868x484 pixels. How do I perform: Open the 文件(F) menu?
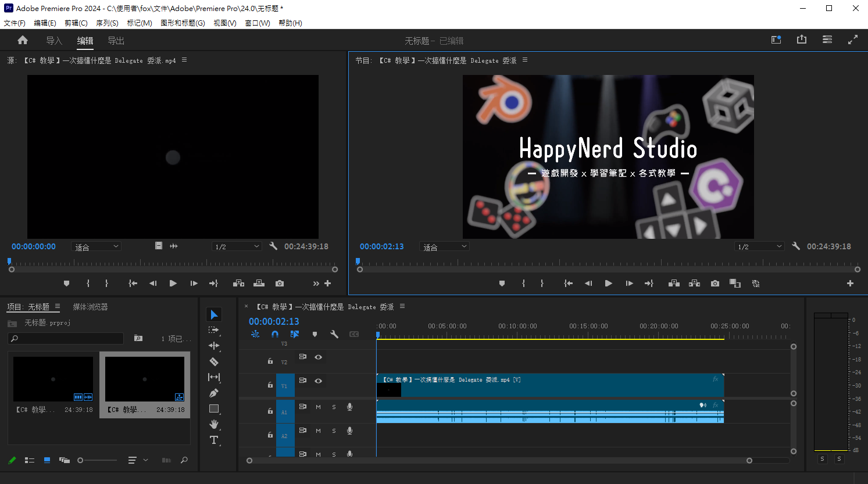(x=15, y=23)
